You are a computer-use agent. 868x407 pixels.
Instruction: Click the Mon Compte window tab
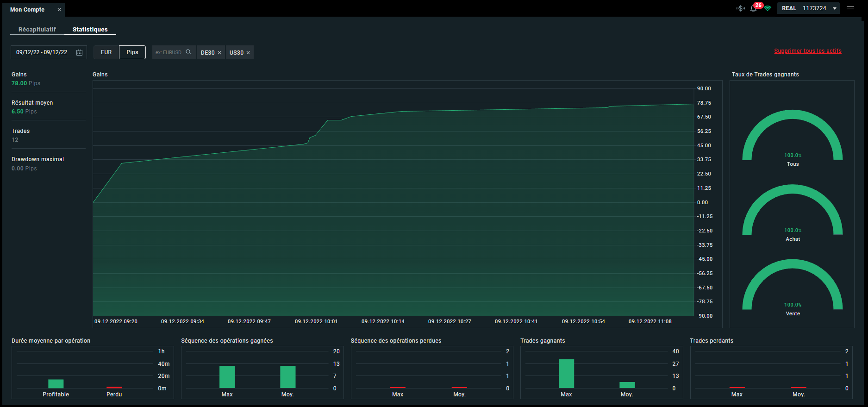tap(28, 10)
